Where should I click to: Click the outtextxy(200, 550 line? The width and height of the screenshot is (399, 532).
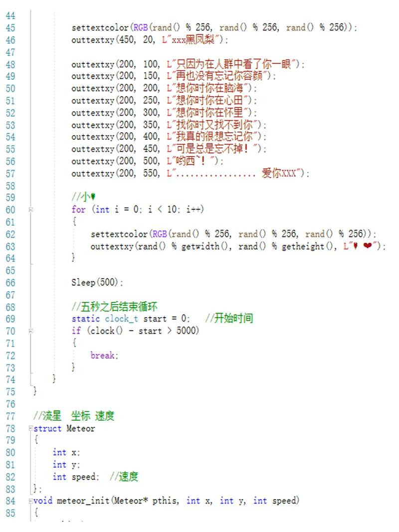point(191,174)
